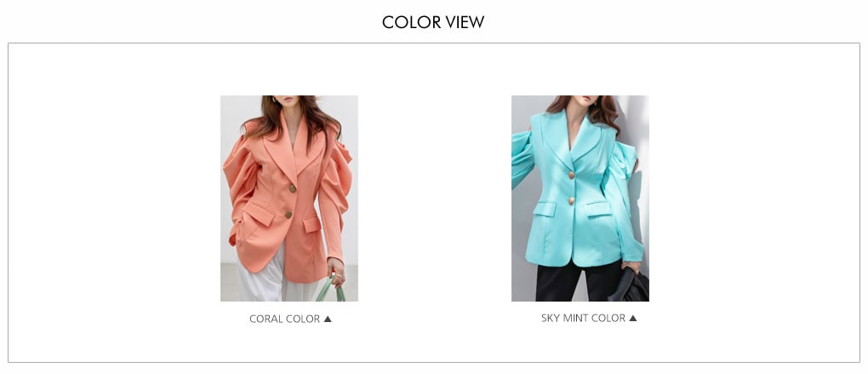Click the green handbag in the coral photo
This screenshot has width=868, height=374.
pos(332,289)
